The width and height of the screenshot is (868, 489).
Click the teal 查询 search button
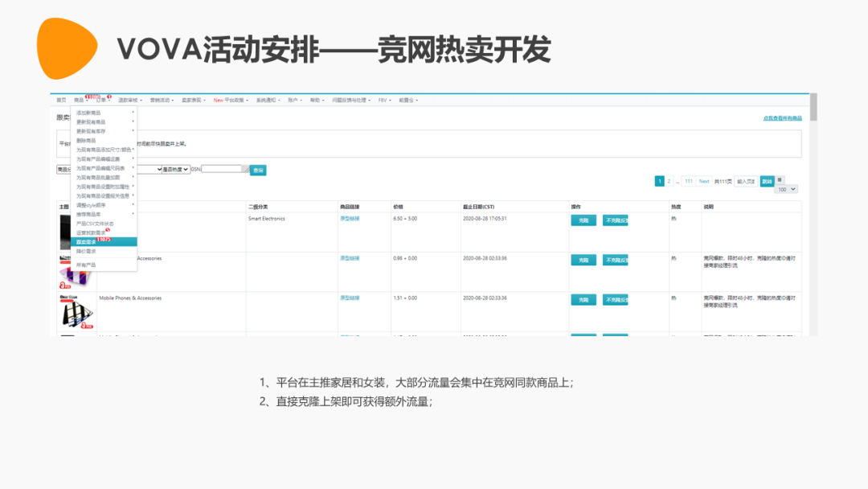[258, 170]
